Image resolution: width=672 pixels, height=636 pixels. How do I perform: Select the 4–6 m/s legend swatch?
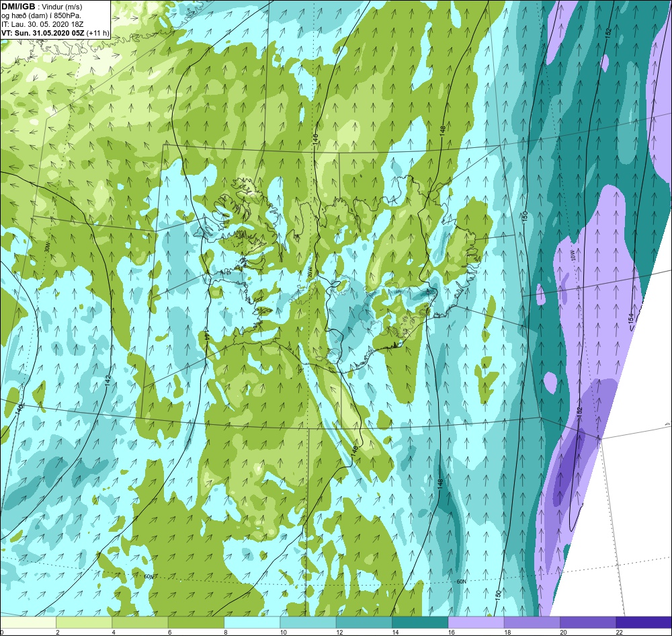pos(140,623)
